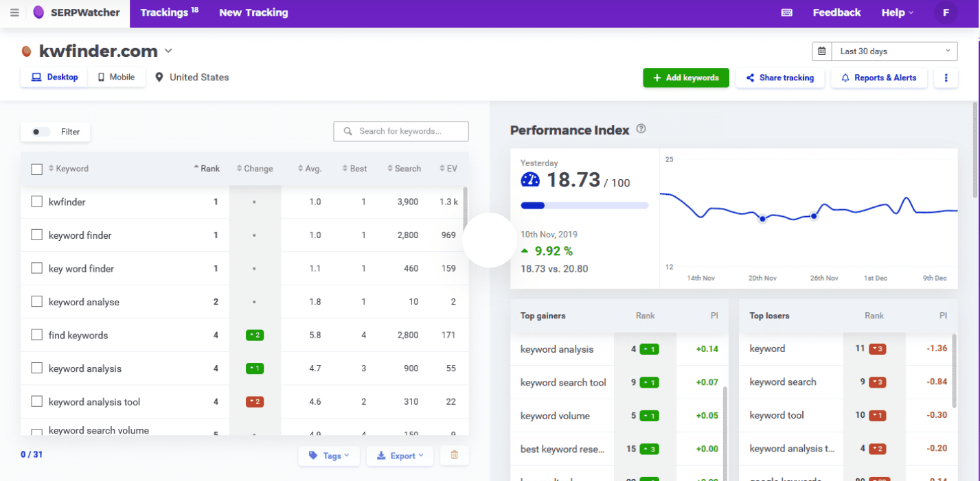The width and height of the screenshot is (980, 481).
Task: Open the hamburger navigation menu
Action: pos(14,13)
